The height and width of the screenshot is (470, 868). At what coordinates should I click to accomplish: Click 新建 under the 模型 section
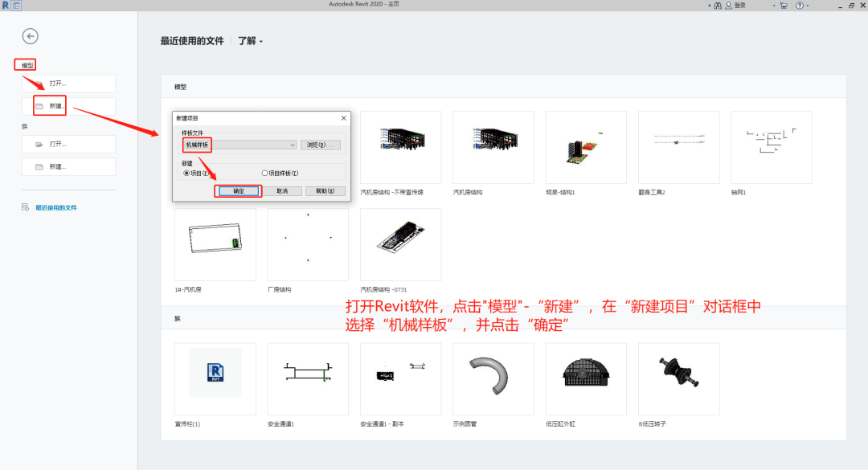click(68, 106)
